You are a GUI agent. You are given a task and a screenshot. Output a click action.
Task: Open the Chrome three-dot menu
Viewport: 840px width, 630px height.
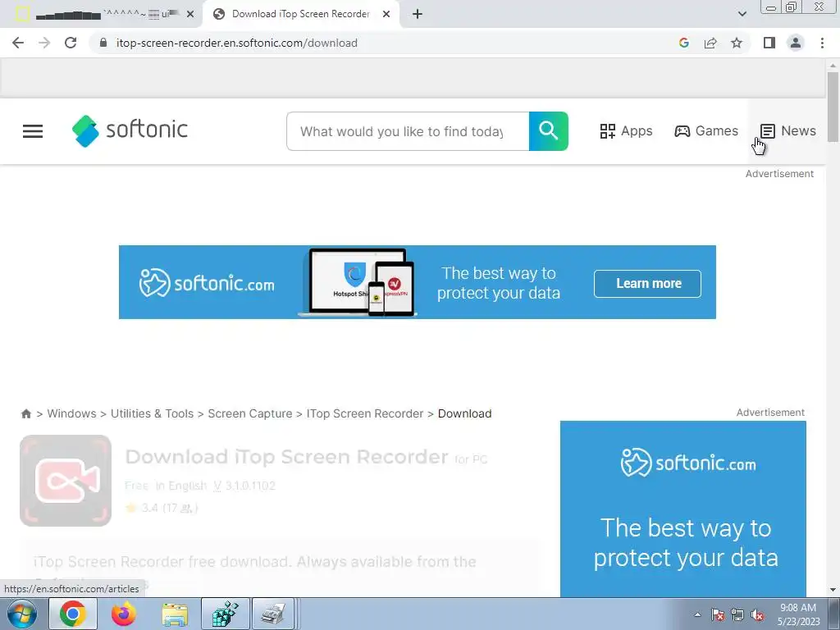(822, 43)
